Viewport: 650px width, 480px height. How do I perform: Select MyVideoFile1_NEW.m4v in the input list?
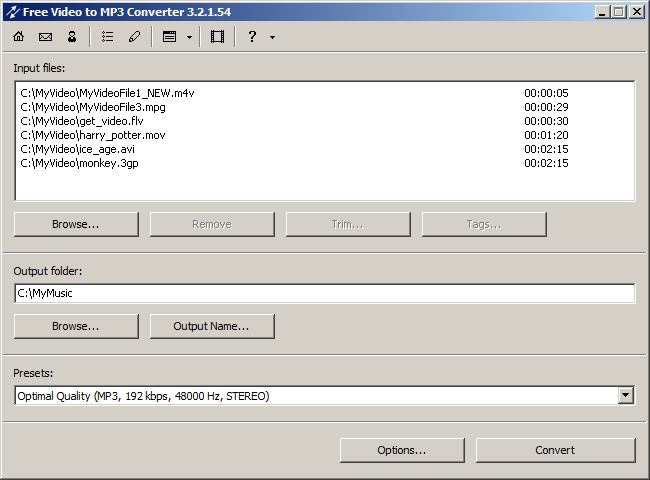pyautogui.click(x=107, y=93)
